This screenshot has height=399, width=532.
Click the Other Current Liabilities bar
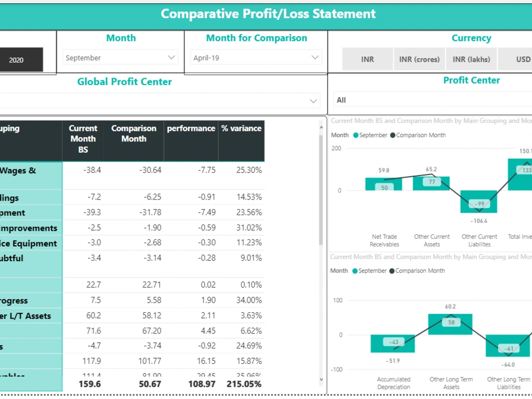tap(479, 203)
